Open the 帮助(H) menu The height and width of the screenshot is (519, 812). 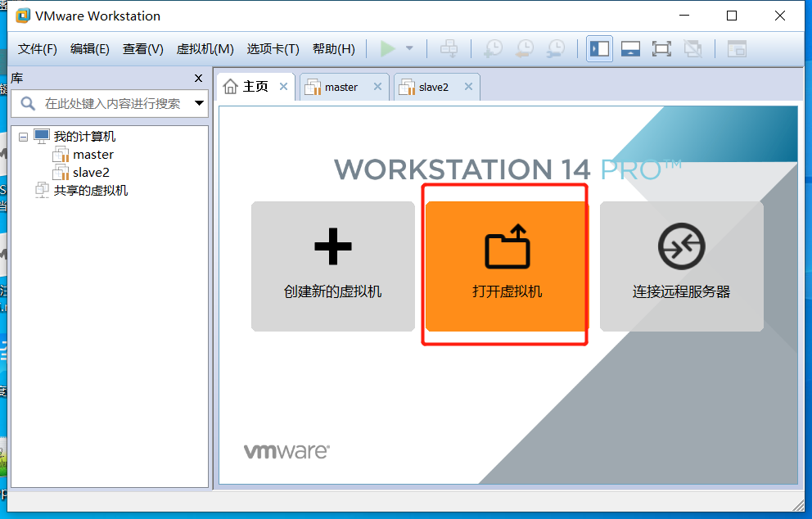pos(333,49)
